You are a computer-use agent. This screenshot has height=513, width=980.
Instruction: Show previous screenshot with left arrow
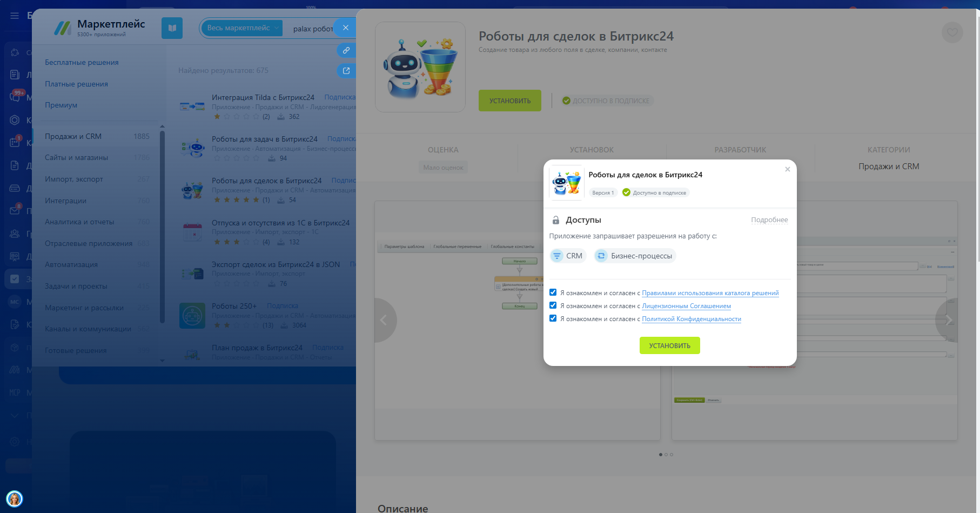click(x=384, y=320)
